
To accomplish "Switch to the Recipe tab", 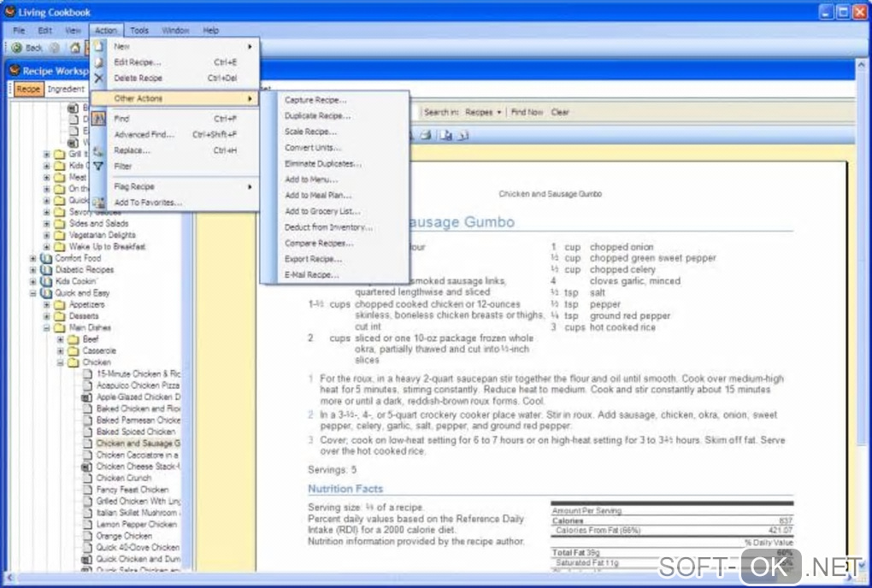I will pos(28,89).
